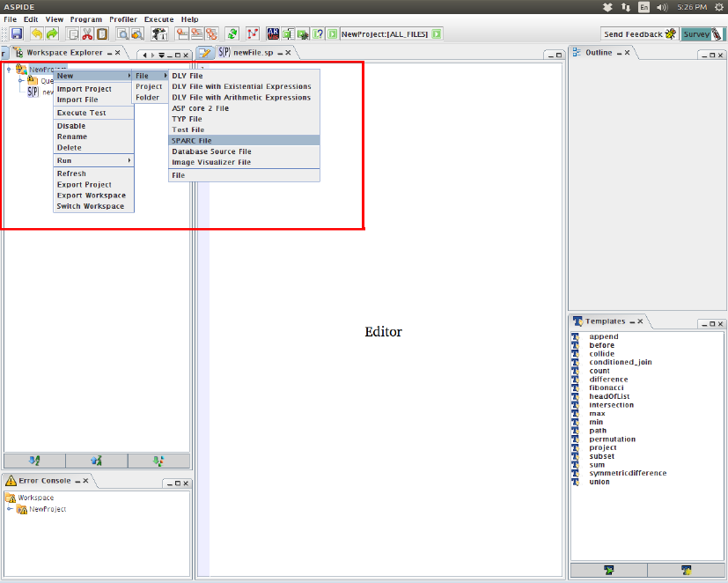Image resolution: width=728 pixels, height=583 pixels.
Task: Expand the New submenu in context menu
Action: pos(93,76)
